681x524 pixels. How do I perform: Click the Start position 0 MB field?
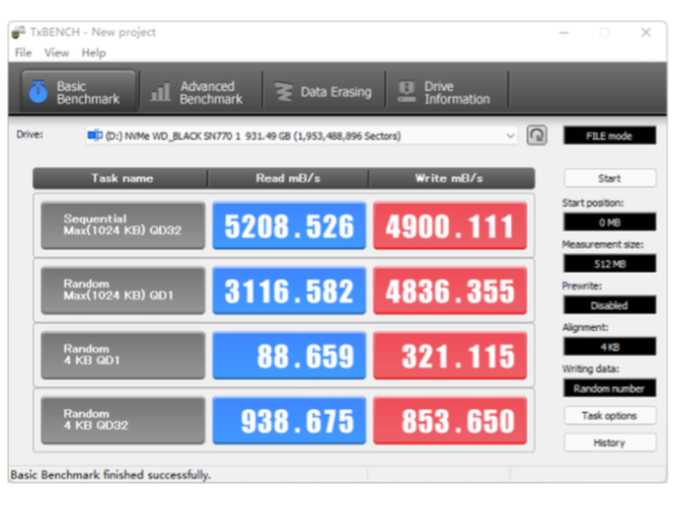point(610,222)
